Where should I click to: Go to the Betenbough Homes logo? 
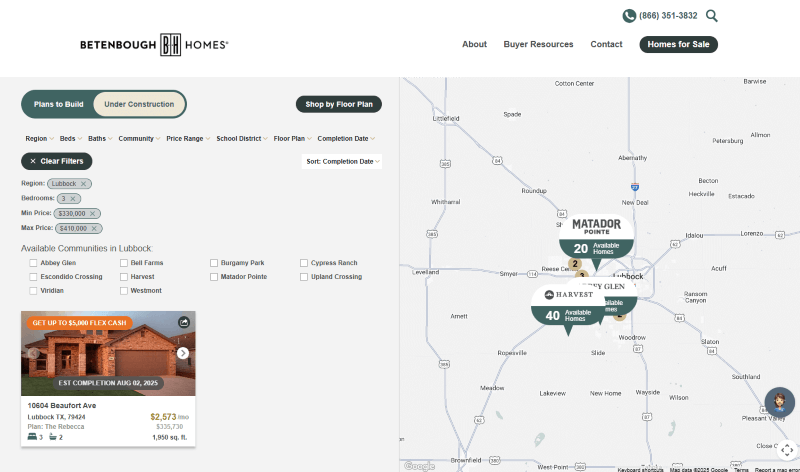click(154, 45)
